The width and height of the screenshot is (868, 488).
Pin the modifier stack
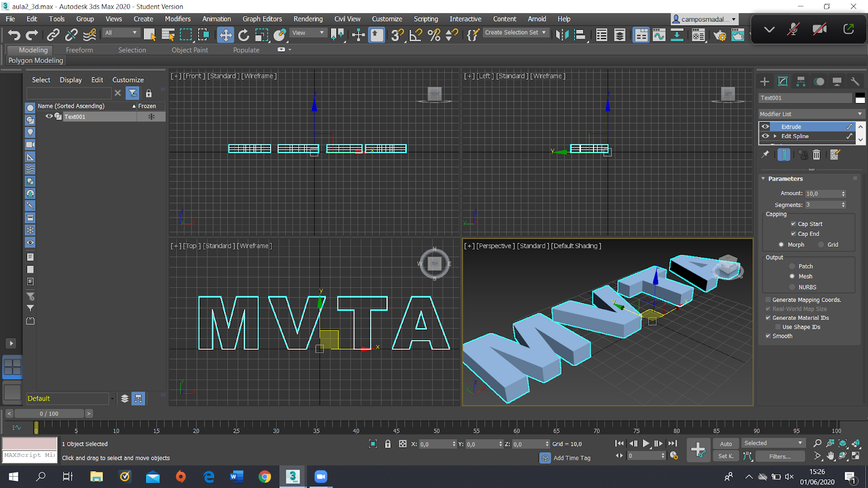765,155
